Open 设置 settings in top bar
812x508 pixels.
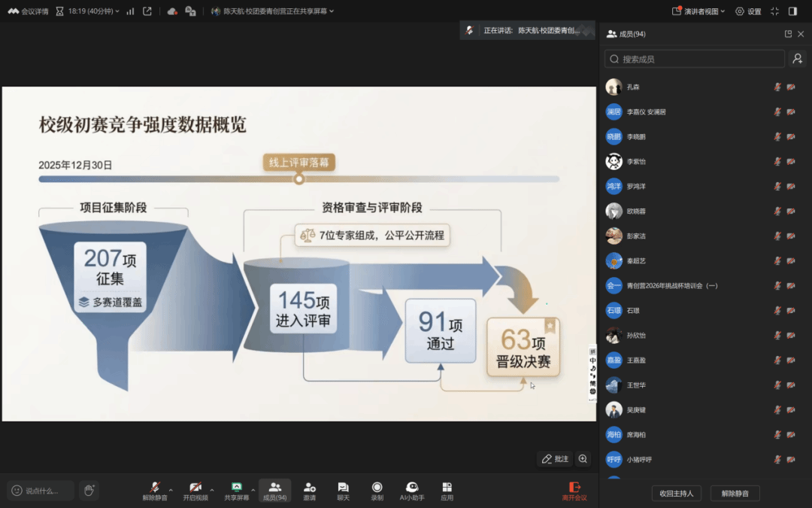(748, 11)
